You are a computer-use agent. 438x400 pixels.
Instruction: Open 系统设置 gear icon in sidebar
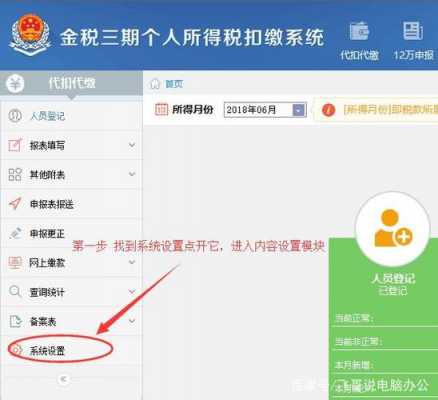[15, 350]
